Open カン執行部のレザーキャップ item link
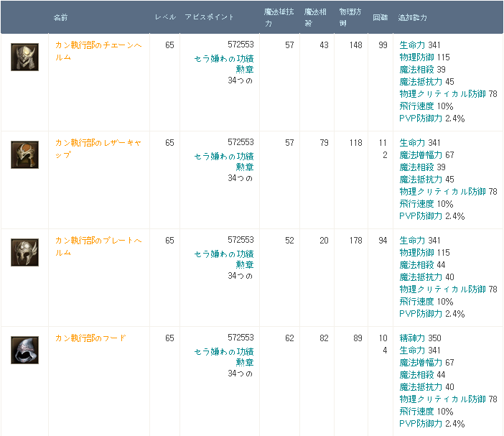 pos(98,149)
